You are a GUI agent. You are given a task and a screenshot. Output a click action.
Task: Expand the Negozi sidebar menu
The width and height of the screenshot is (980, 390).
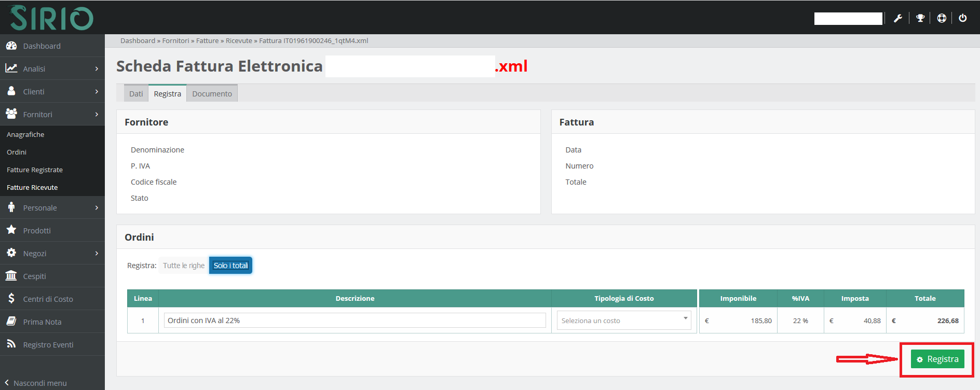tap(52, 254)
